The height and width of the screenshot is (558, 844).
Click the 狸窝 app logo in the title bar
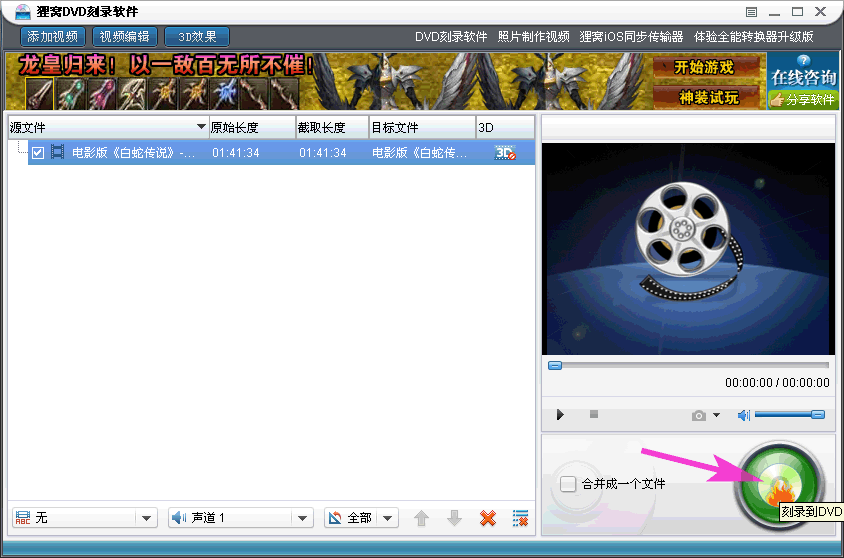point(22,11)
